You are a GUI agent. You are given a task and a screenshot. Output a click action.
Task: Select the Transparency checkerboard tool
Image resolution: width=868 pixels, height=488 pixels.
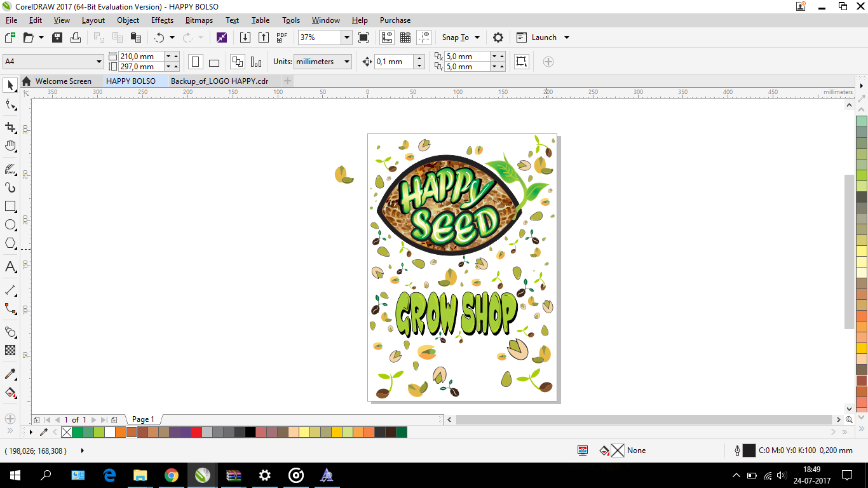(x=10, y=350)
